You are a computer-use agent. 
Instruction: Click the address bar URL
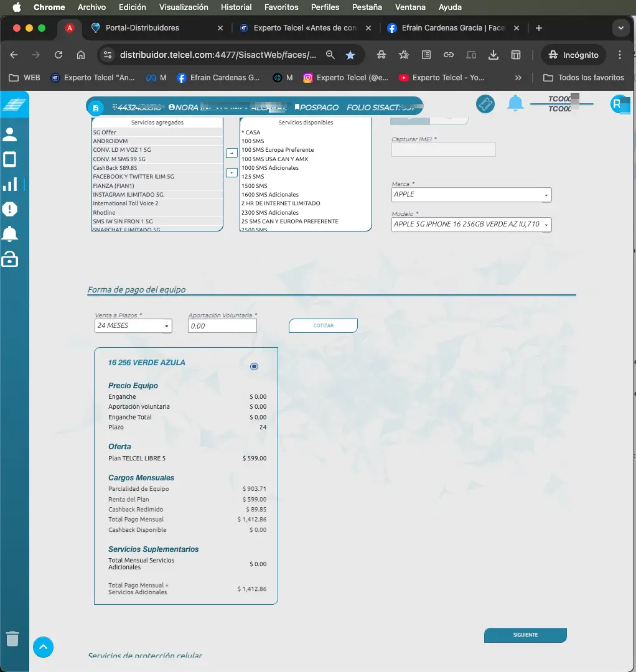pos(218,55)
